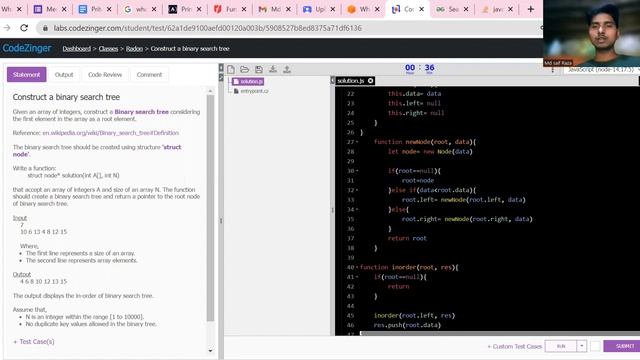Go to Radon breadcrumb link

134,49
